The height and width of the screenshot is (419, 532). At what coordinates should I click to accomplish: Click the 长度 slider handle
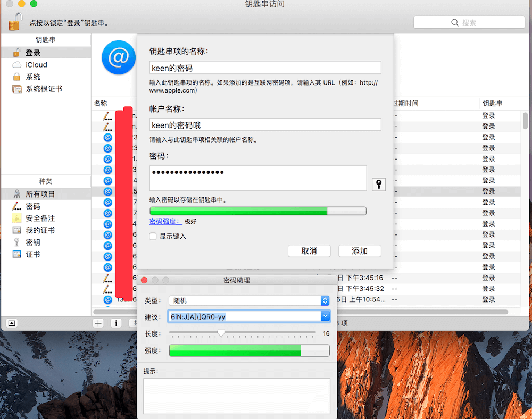[x=221, y=333]
